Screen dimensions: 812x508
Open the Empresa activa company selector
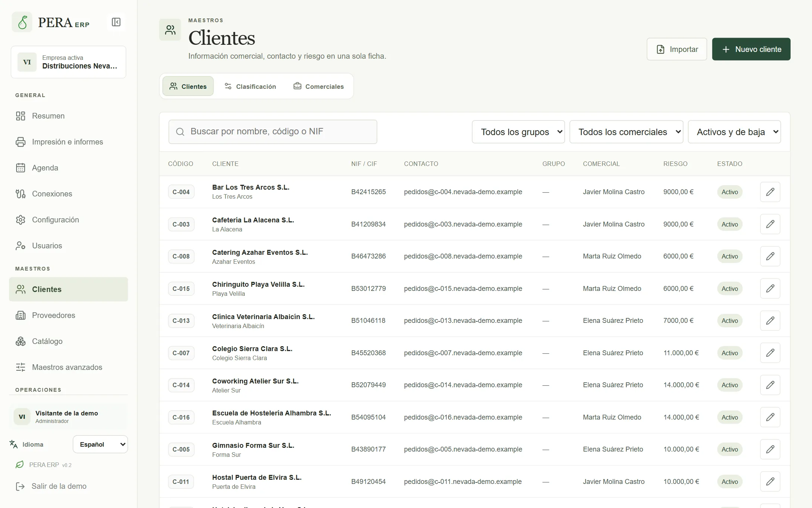point(68,62)
